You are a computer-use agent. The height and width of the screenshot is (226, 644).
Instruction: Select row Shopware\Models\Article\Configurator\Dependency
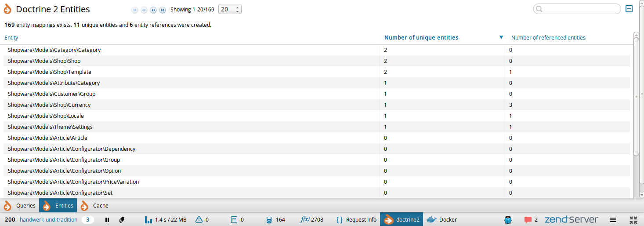(317, 149)
